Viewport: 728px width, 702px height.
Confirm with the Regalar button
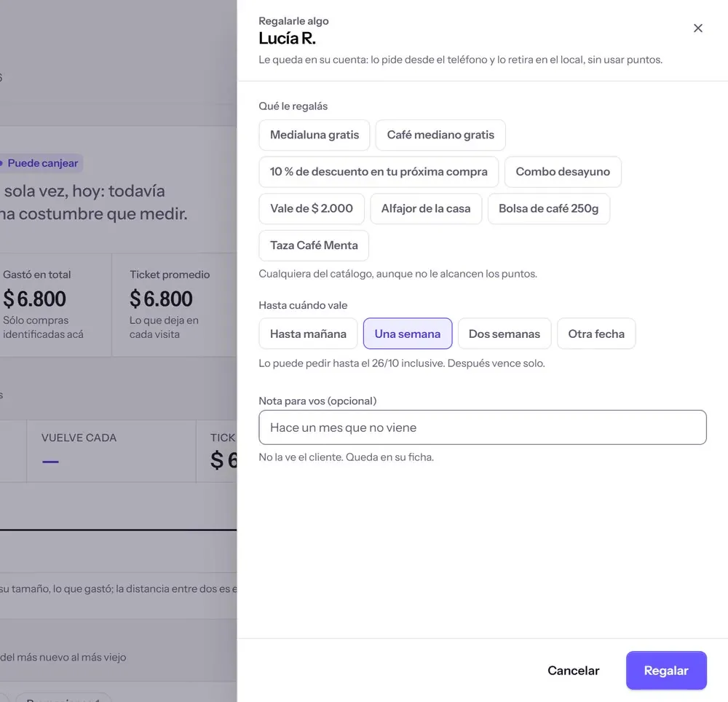click(x=666, y=671)
